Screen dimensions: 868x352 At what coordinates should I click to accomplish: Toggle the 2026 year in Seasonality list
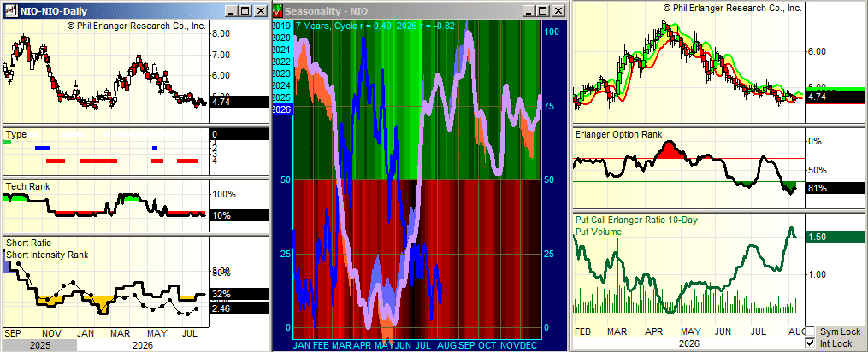point(281,109)
